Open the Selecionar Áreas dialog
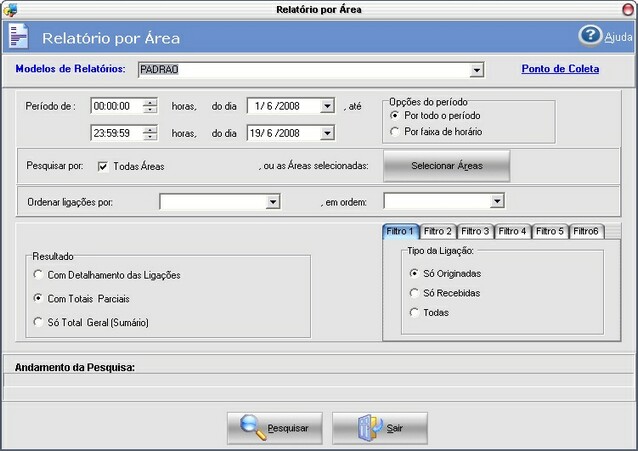 coord(446,166)
